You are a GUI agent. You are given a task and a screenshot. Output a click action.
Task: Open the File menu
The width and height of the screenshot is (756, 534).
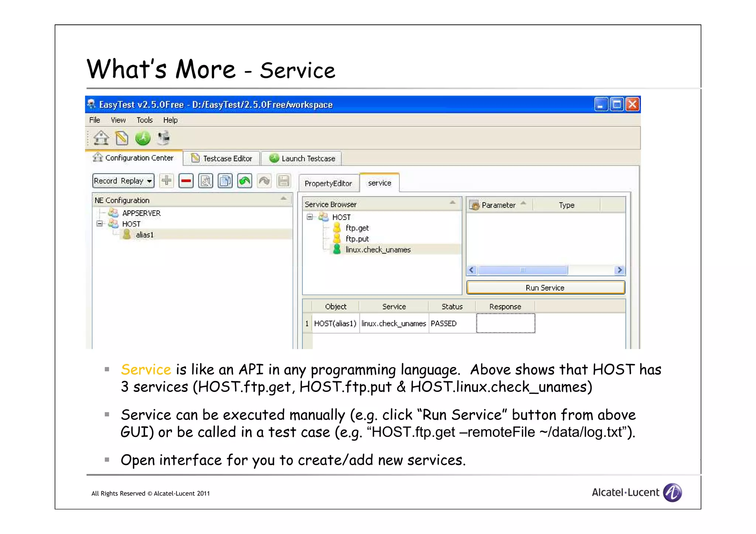coord(95,120)
